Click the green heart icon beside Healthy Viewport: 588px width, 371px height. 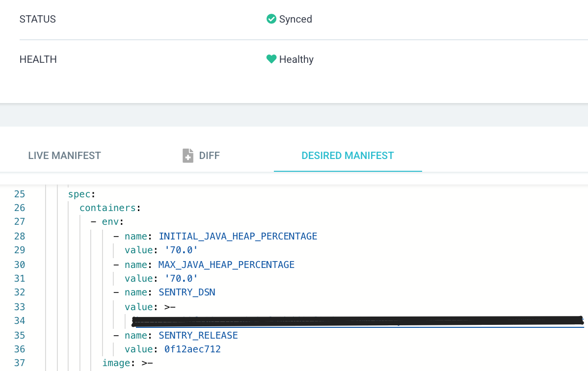click(x=271, y=59)
